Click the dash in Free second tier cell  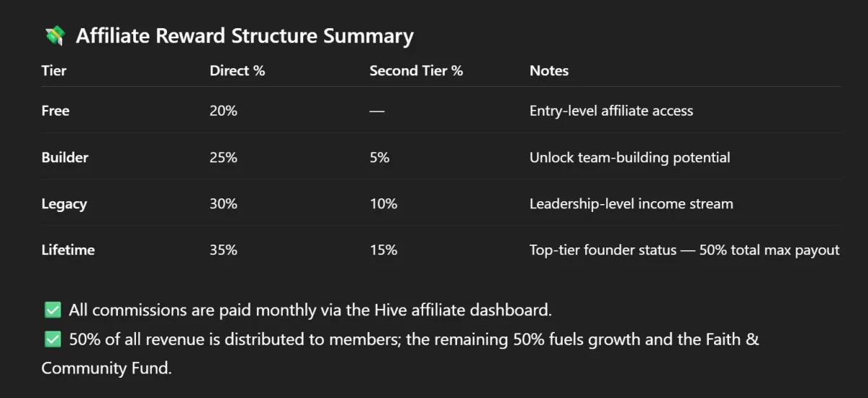[x=377, y=111]
